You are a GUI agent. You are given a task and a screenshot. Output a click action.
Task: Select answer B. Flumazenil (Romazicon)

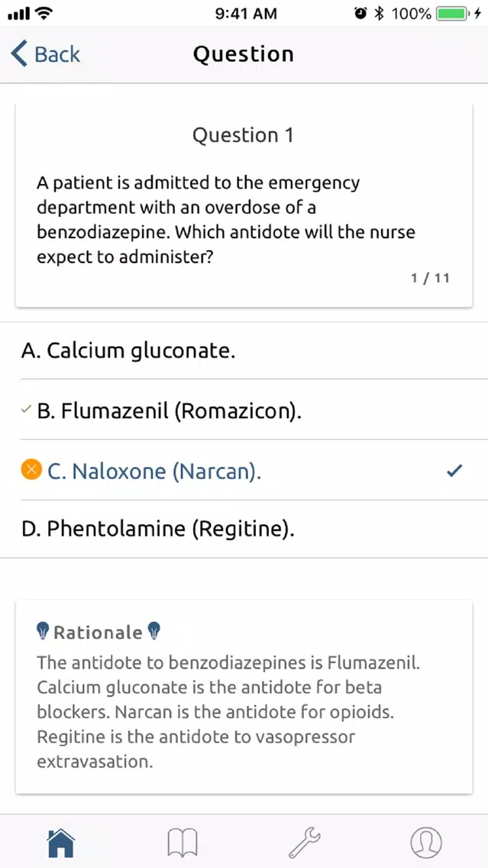coord(244,410)
